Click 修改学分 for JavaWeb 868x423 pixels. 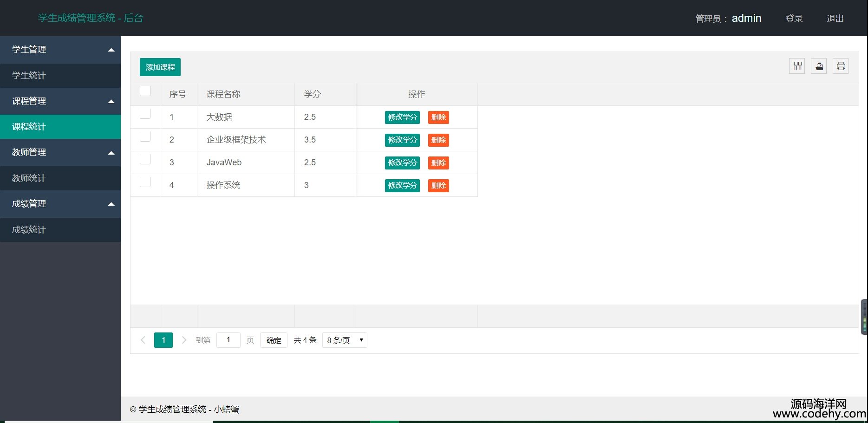point(402,163)
